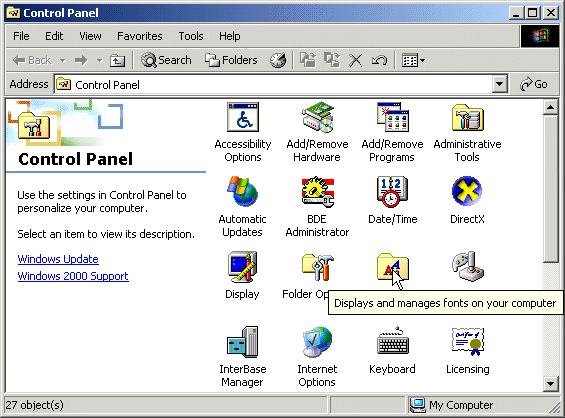Expand the Address bar dropdown
Viewport: 565px width, 418px height.
click(499, 84)
